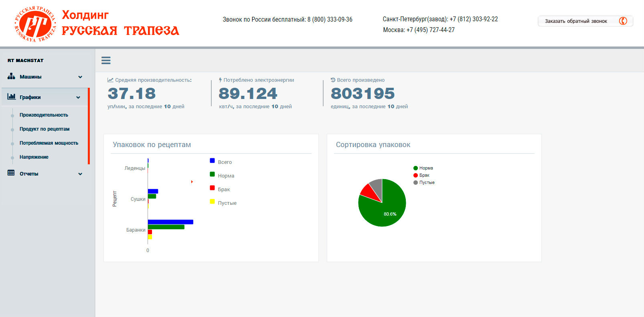This screenshot has height=317, width=644.
Task: Click the phone icon on callback button
Action: coord(623,21)
